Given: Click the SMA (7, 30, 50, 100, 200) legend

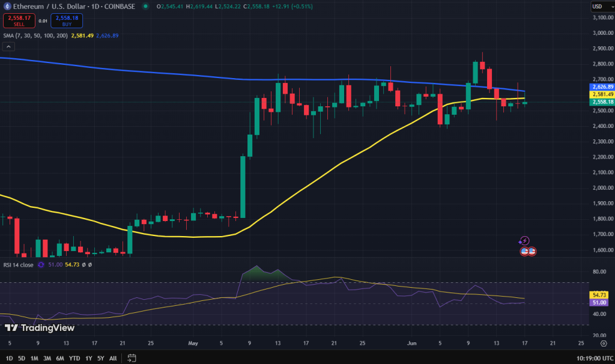Looking at the screenshot, I should pyautogui.click(x=35, y=35).
